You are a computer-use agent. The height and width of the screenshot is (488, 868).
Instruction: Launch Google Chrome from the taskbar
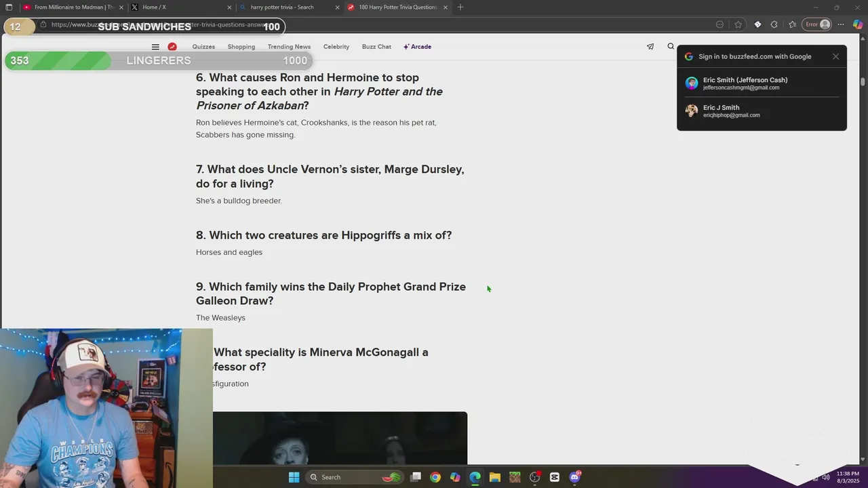[435, 477]
